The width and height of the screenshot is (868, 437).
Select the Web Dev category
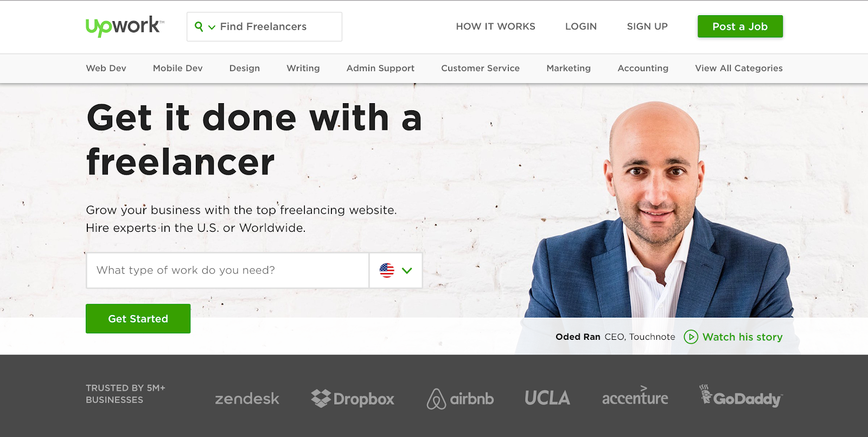point(106,68)
